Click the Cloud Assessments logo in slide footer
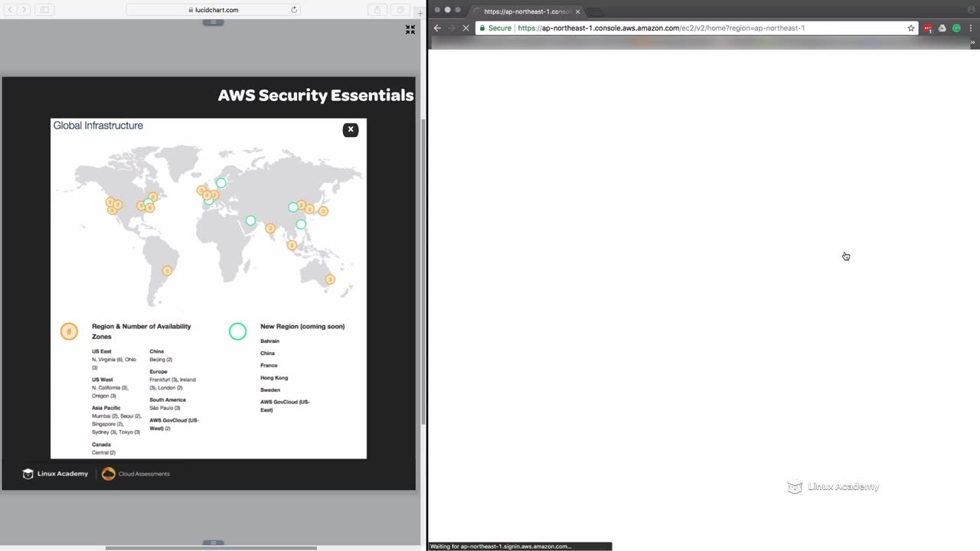Viewport: 980px width, 551px height. click(x=136, y=474)
